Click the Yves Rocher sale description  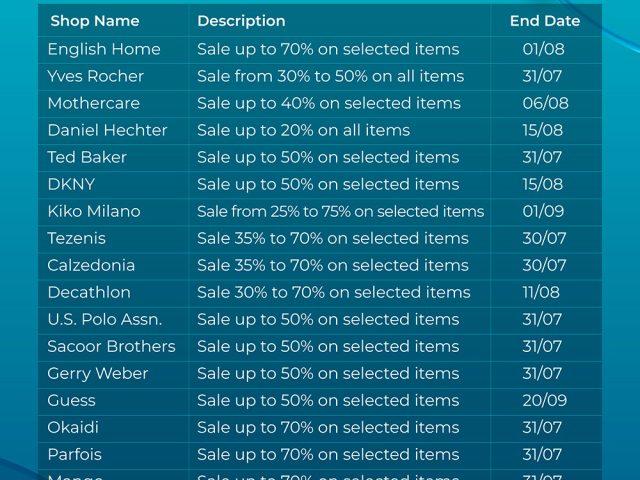coord(331,76)
